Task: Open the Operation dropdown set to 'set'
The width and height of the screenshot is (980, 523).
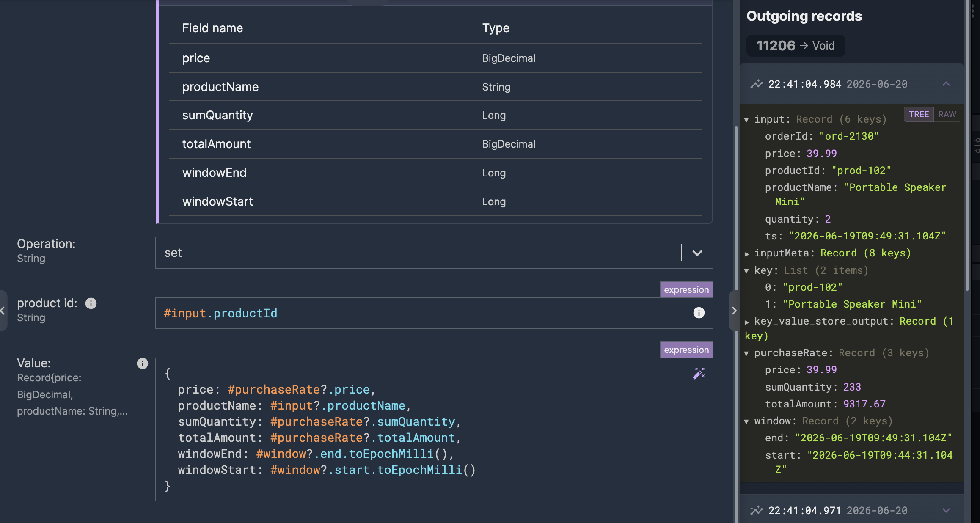Action: 434,253
